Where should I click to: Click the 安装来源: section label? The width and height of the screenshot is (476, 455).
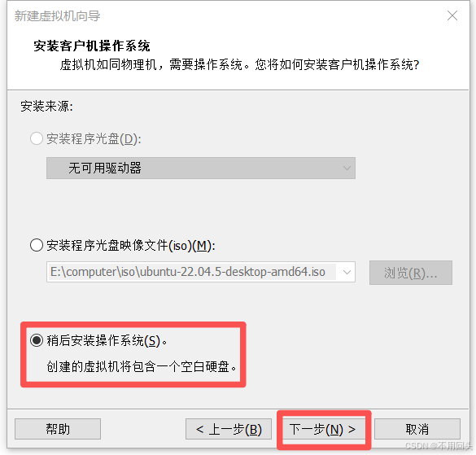point(46,107)
